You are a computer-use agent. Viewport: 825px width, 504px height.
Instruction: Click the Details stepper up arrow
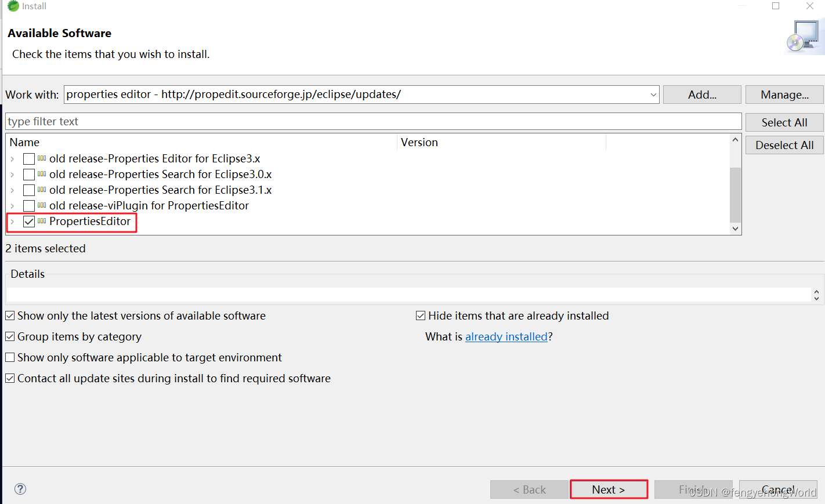coord(816,292)
